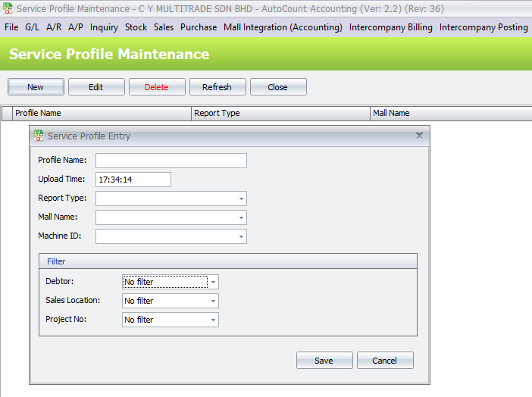Click the Edit button
The image size is (532, 397).
coord(96,87)
